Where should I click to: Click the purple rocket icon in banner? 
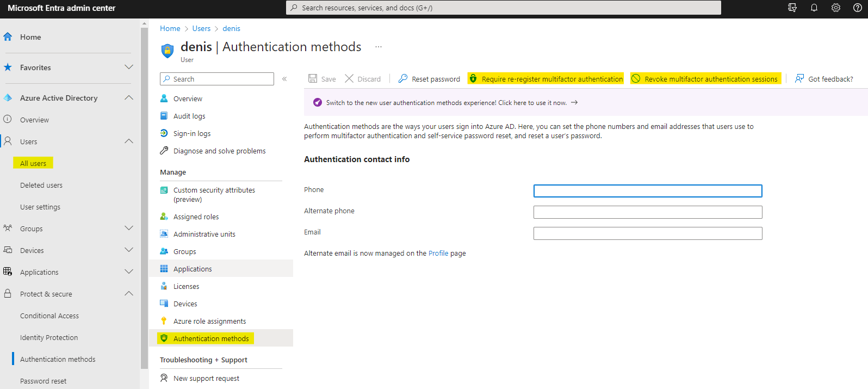click(318, 102)
